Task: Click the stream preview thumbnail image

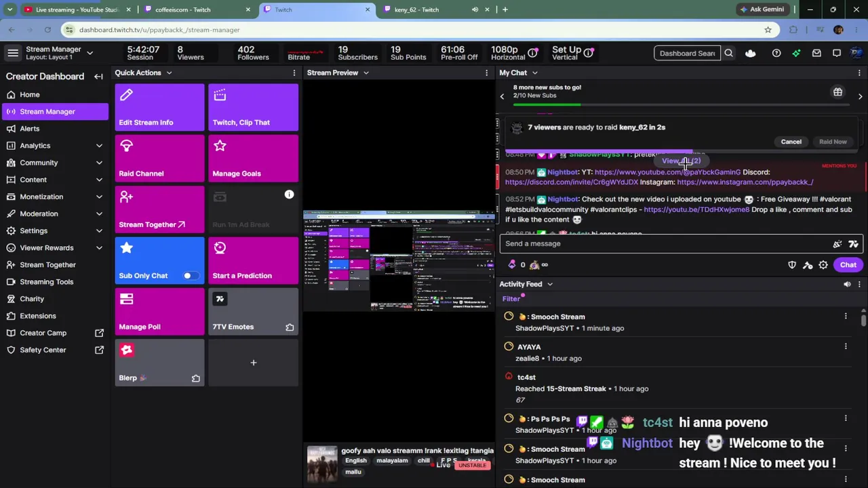Action: pyautogui.click(x=399, y=260)
